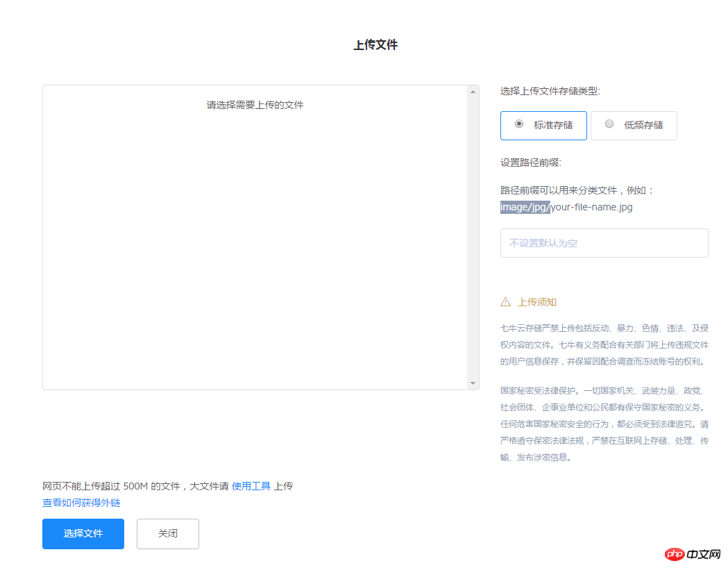Click inside the empty file upload list area
The height and width of the screenshot is (568, 728).
coord(257,243)
